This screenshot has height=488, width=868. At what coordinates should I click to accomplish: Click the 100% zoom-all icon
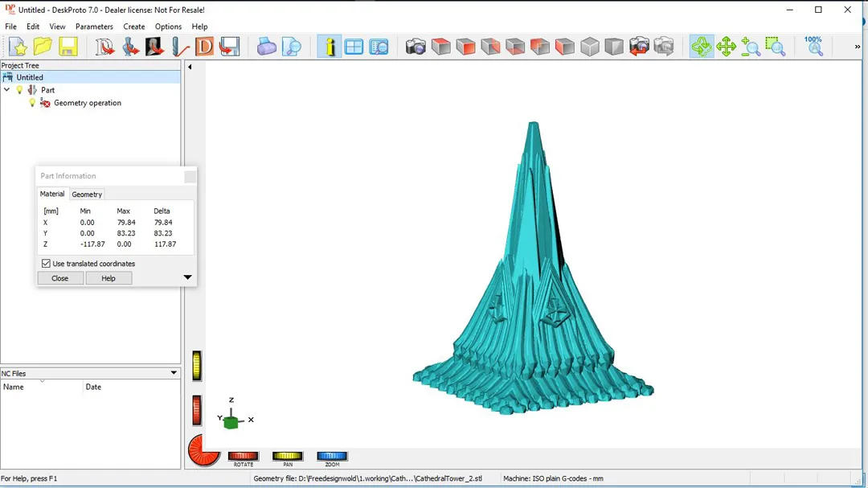coord(813,47)
